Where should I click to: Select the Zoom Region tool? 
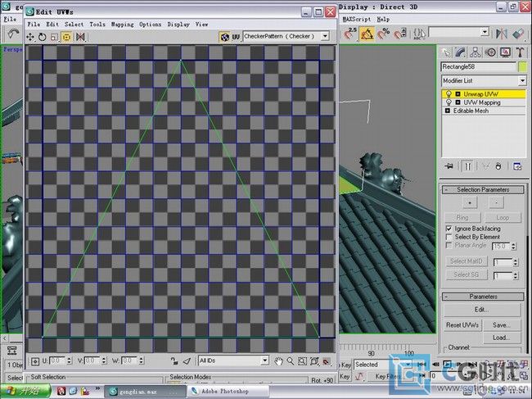302,361
